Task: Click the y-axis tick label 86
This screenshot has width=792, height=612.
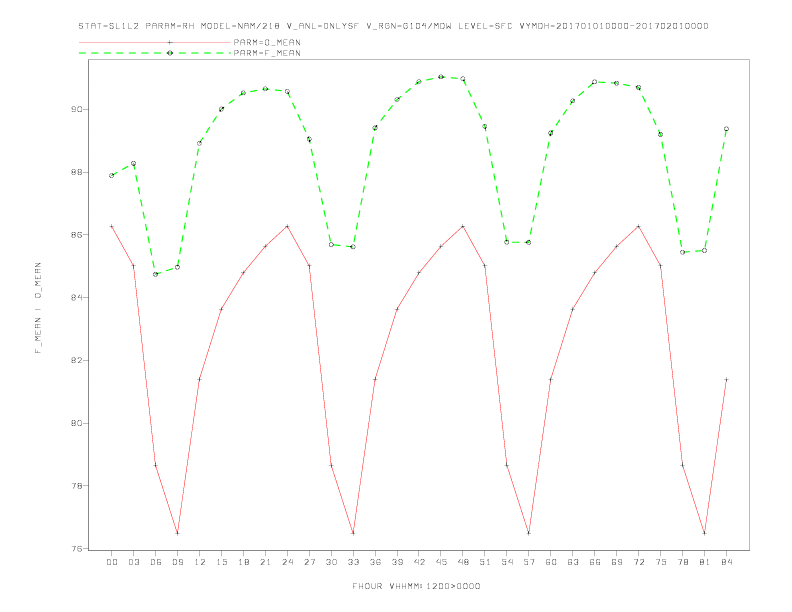Action: [x=77, y=235]
